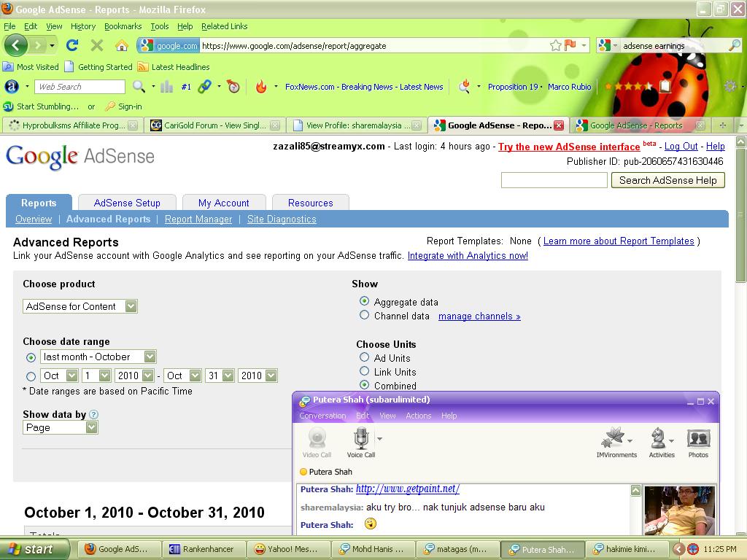
Task: Open the Photos icon in the messenger window
Action: pos(698,443)
